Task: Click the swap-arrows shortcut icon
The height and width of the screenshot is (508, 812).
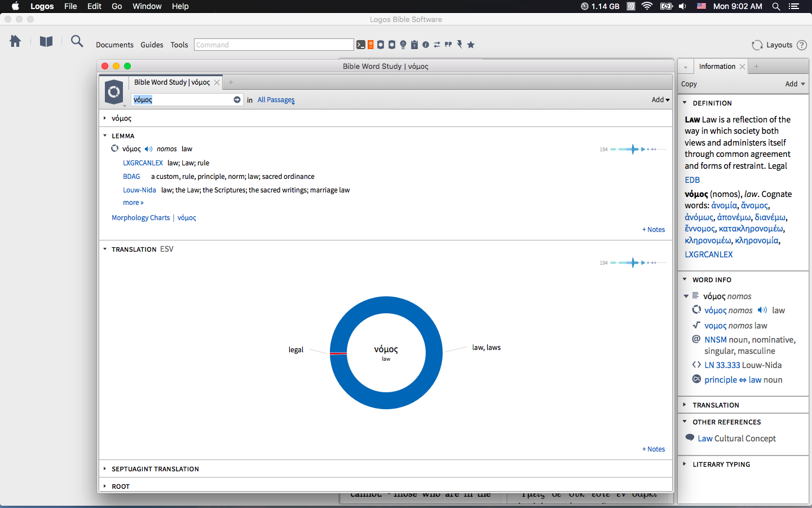Action: [x=437, y=45]
